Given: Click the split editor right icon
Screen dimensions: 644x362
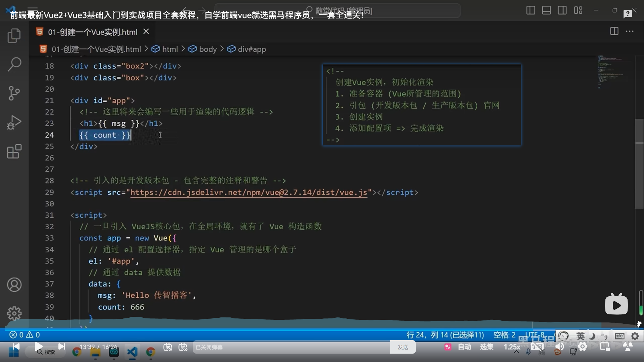Looking at the screenshot, I should coord(614,32).
